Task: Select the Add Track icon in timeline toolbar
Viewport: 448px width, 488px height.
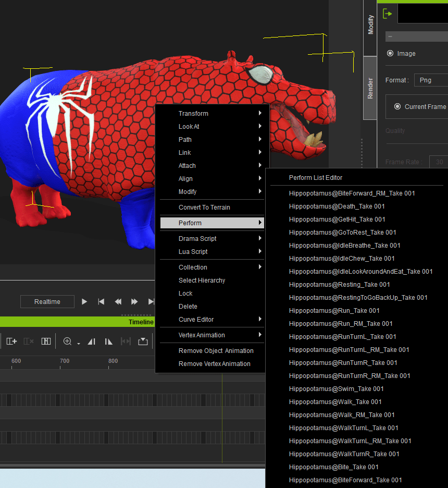Action: click(x=11, y=341)
